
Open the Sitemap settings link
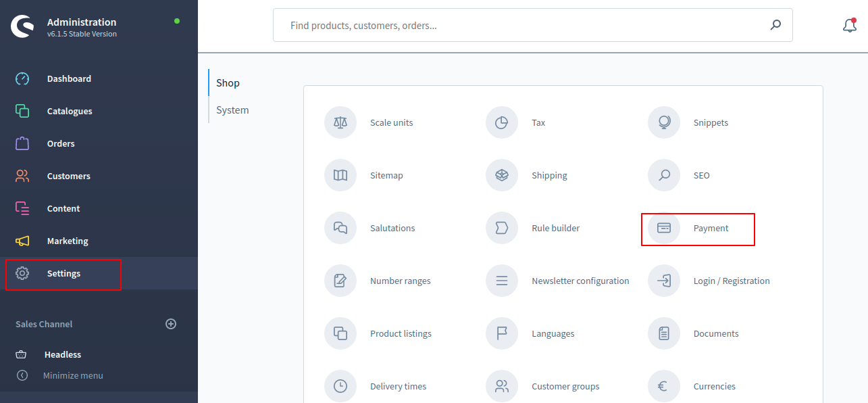[386, 176]
